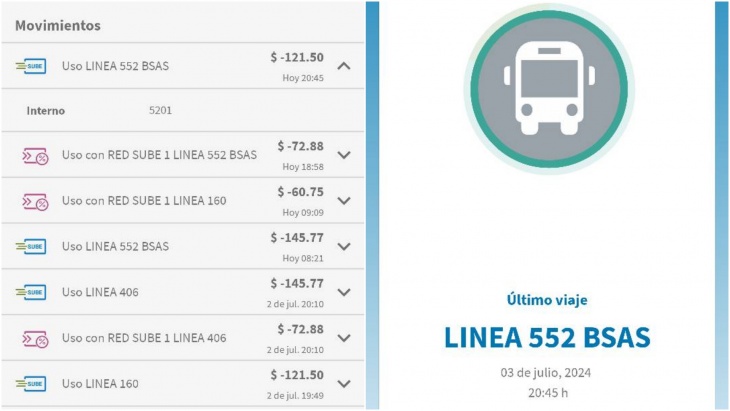Viewport: 730px width, 411px height.
Task: Click SUBE card icon beside Uso LINEA 406
Action: pyautogui.click(x=31, y=292)
